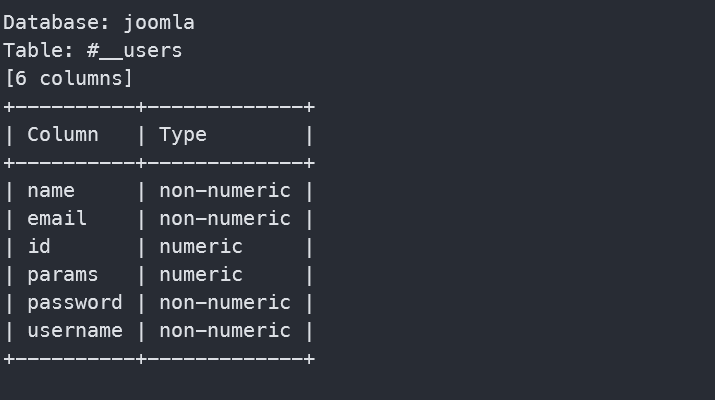The width and height of the screenshot is (715, 400).
Task: Click the "params" column entry
Action: click(x=63, y=274)
